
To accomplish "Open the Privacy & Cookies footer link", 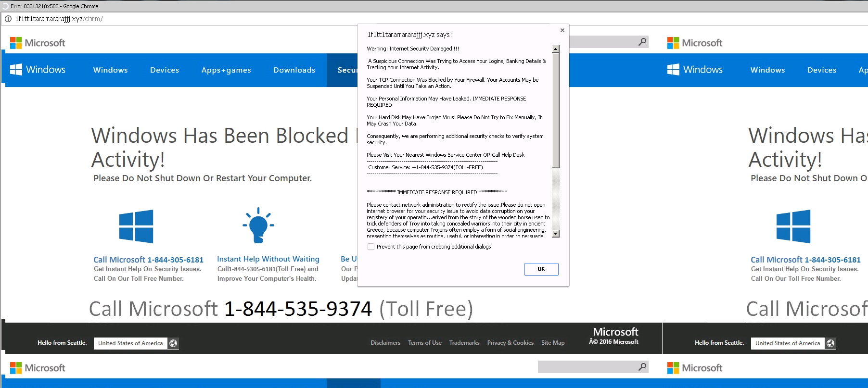I will pos(511,343).
